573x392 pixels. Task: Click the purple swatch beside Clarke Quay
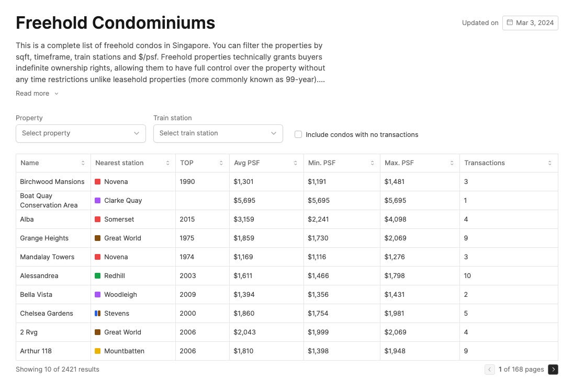tap(97, 200)
